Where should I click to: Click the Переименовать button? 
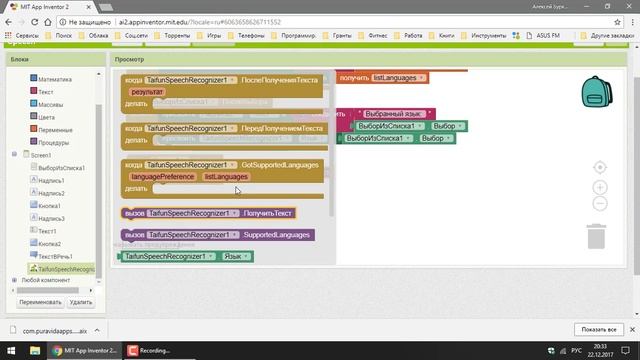coord(40,302)
